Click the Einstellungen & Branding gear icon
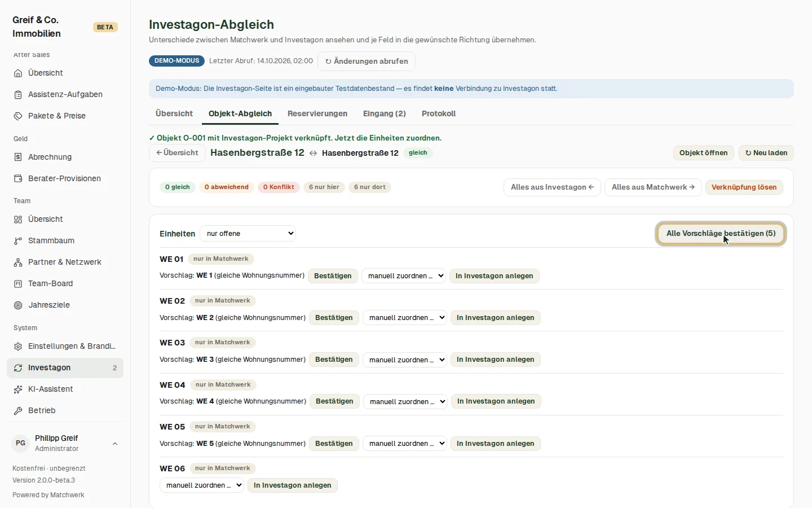Image resolution: width=812 pixels, height=508 pixels. click(x=18, y=346)
